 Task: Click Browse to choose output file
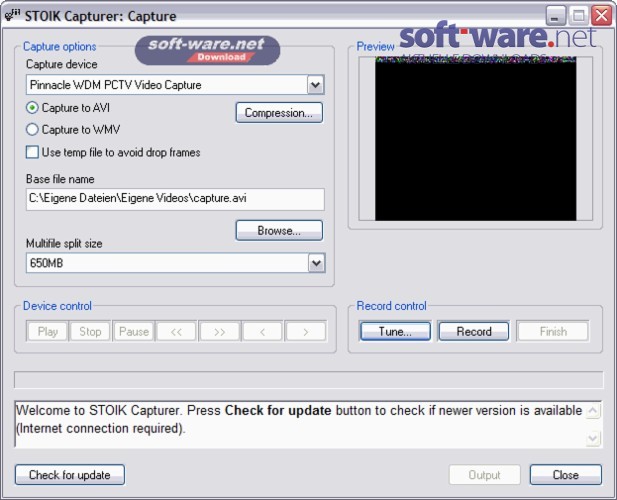(279, 231)
